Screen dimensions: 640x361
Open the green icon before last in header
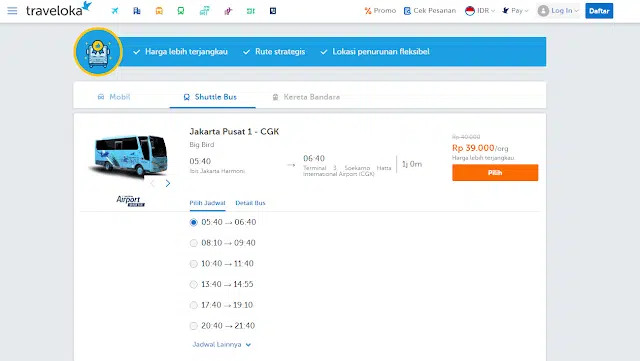(251, 11)
